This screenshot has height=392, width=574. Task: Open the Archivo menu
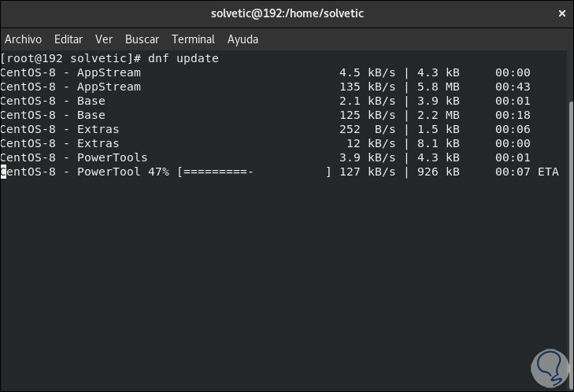point(21,39)
